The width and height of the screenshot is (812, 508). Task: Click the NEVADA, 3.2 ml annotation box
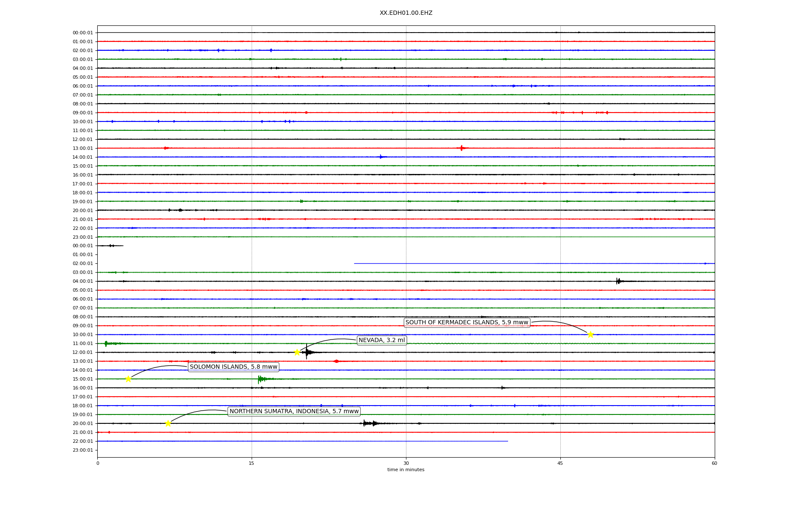(x=381, y=340)
